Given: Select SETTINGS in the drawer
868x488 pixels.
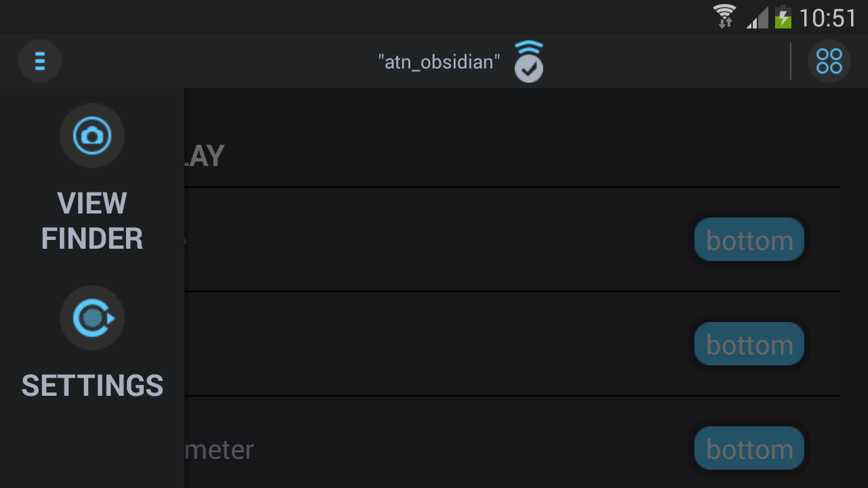Looking at the screenshot, I should pos(92,385).
